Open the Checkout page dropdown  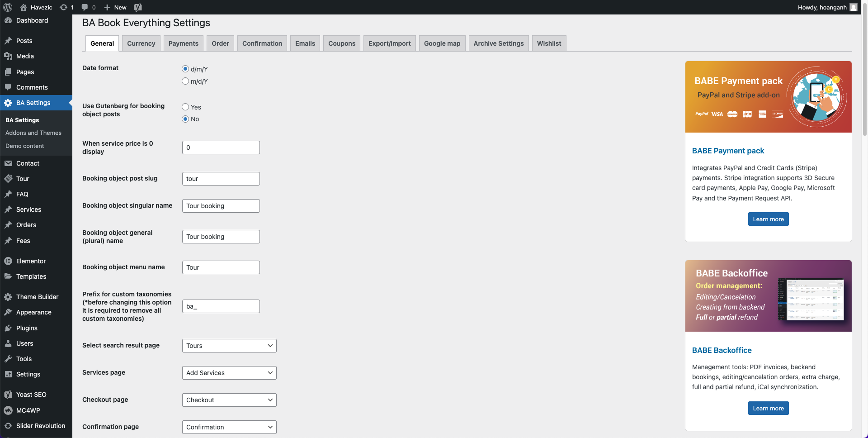point(229,400)
